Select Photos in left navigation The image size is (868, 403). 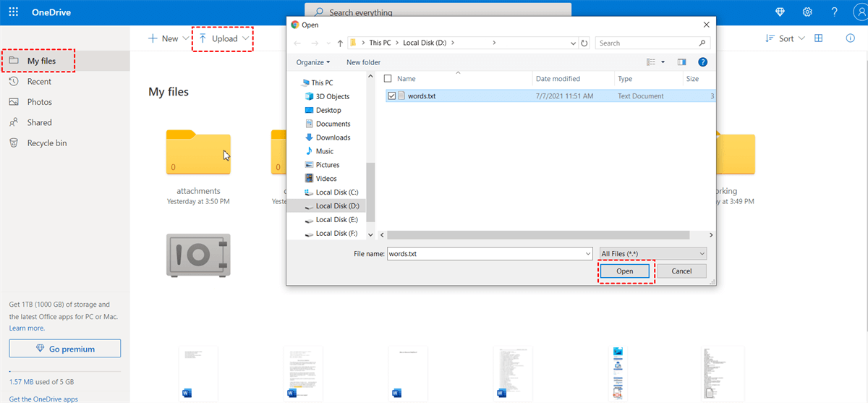[39, 102]
